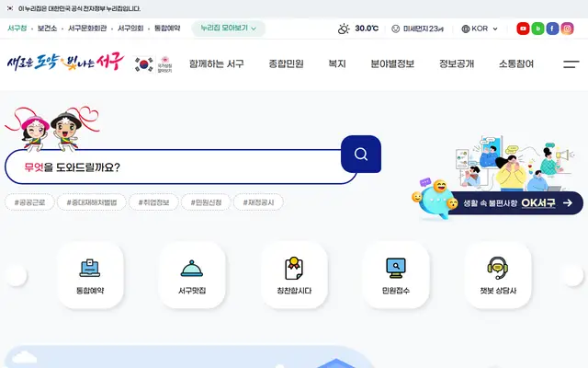The height and width of the screenshot is (368, 588).
Task: Select the #민원신청 hashtag
Action: coord(206,202)
